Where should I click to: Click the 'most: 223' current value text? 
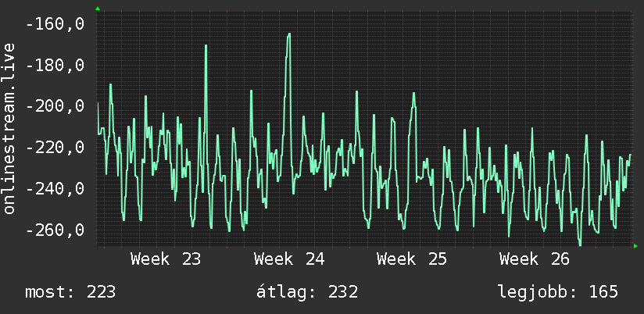(x=70, y=292)
